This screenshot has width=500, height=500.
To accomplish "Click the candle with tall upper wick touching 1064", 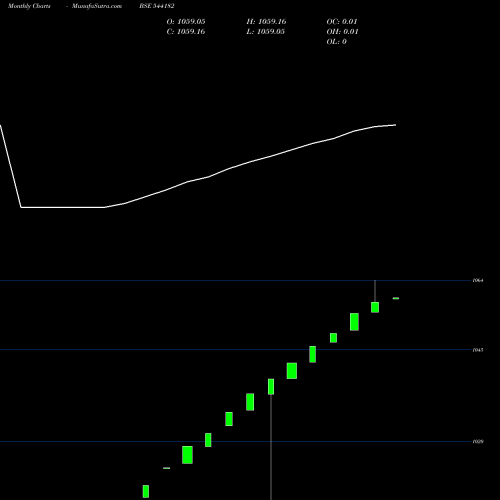I will tap(375, 307).
